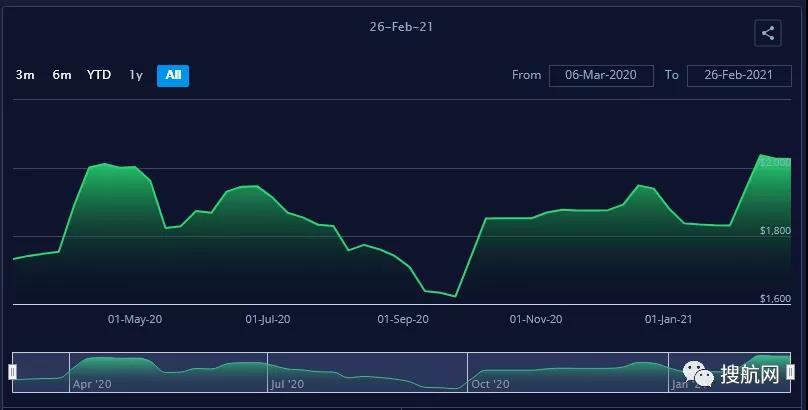Choose the YTD range option
This screenshot has width=808, height=410.
[99, 75]
